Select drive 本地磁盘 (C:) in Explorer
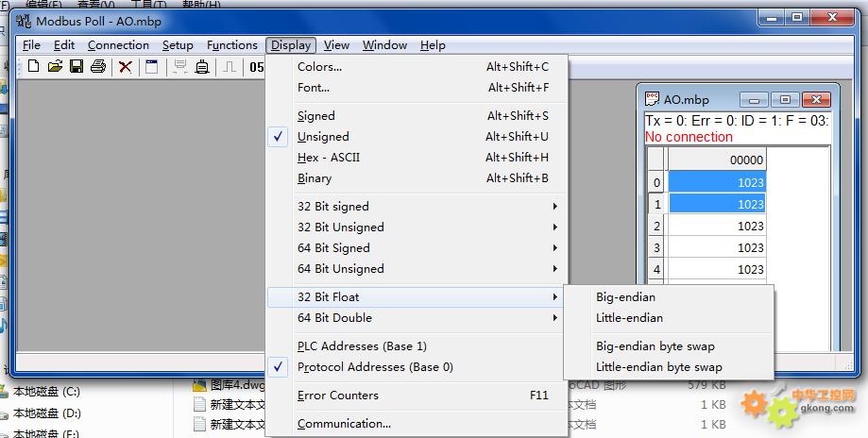Viewport: 868px width, 438px height. [x=47, y=392]
